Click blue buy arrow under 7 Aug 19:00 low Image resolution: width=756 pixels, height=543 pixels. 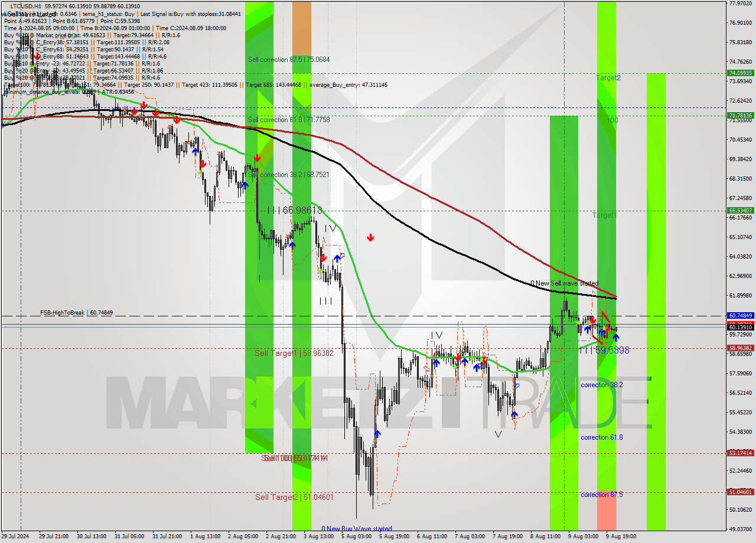[x=514, y=415]
